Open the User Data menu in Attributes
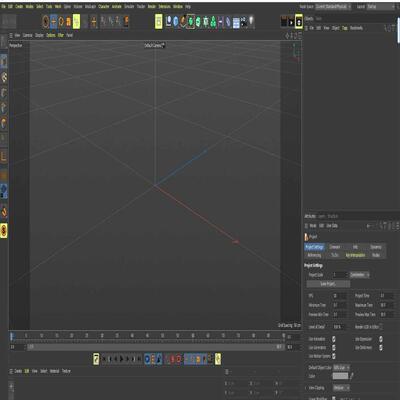Image resolution: width=400 pixels, height=400 pixels. [x=332, y=226]
